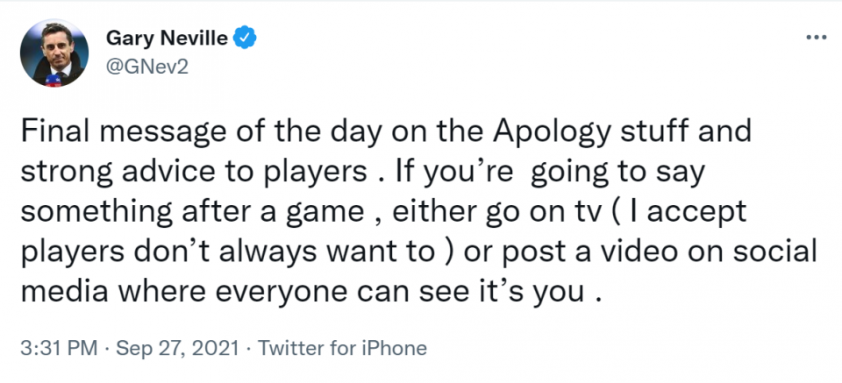The width and height of the screenshot is (842, 383).
Task: Click the blue verified checkmark badge
Action: (x=245, y=37)
